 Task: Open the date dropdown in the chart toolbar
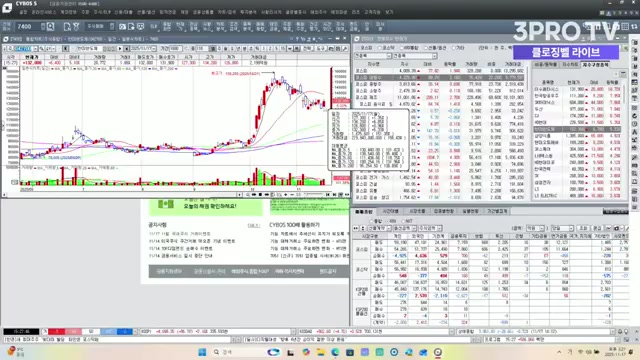153,49
